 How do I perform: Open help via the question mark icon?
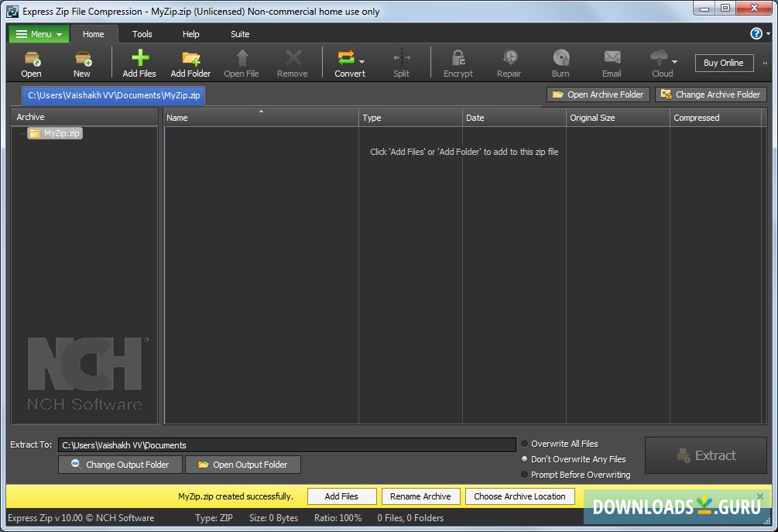756,33
